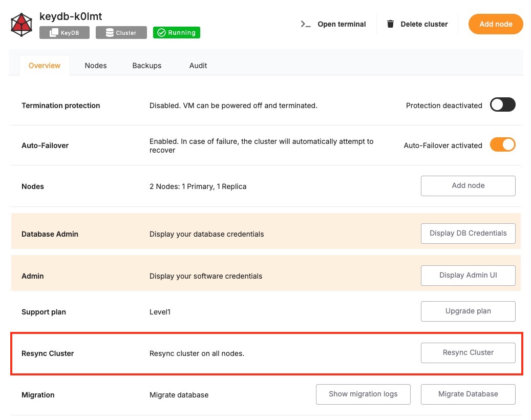Open the Backups tab
Viewport: 531px width, 420px height.
coord(146,66)
